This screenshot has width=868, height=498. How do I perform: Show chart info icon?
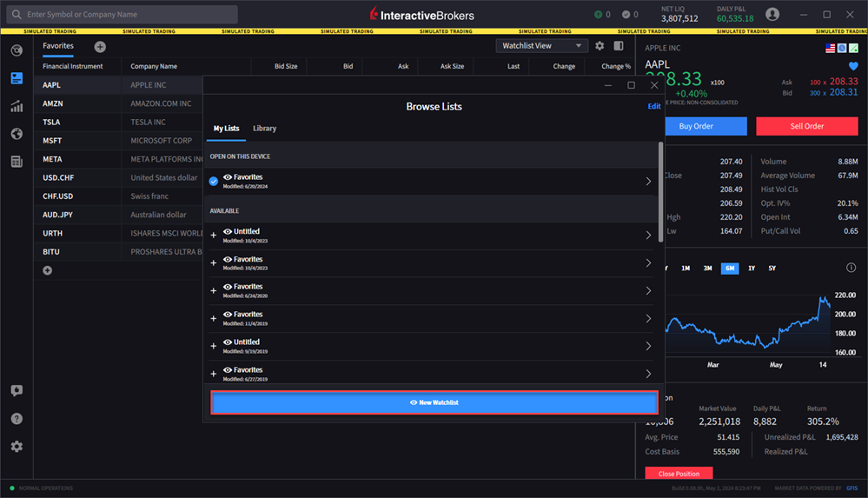tap(851, 268)
